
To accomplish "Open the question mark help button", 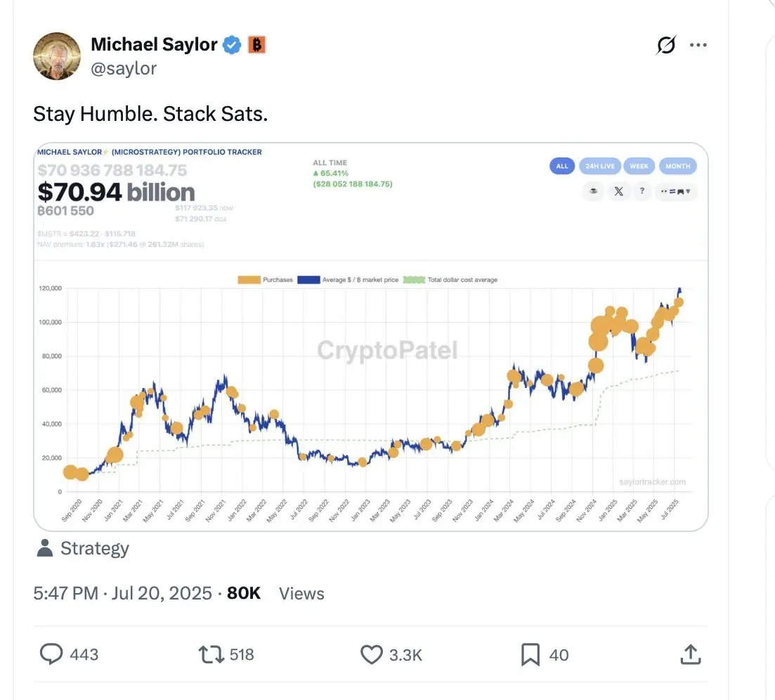I will 642,191.
